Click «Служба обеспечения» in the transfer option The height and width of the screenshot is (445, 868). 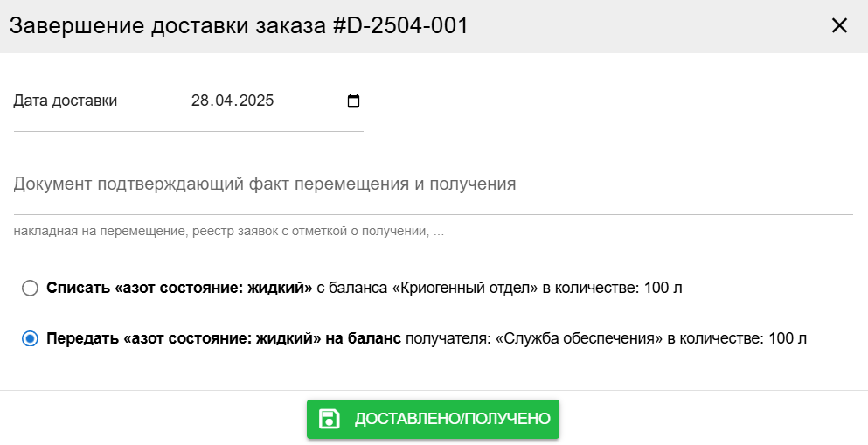click(579, 338)
